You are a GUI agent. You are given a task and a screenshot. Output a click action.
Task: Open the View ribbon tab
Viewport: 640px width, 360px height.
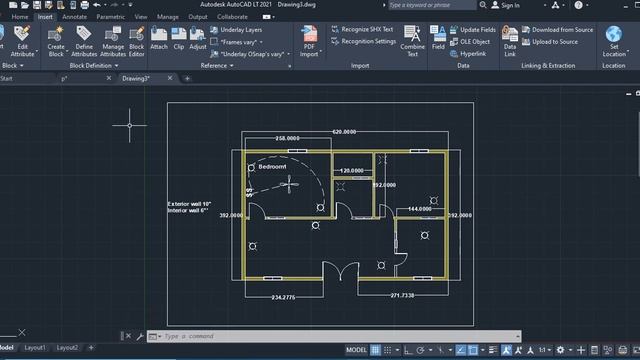tap(141, 17)
